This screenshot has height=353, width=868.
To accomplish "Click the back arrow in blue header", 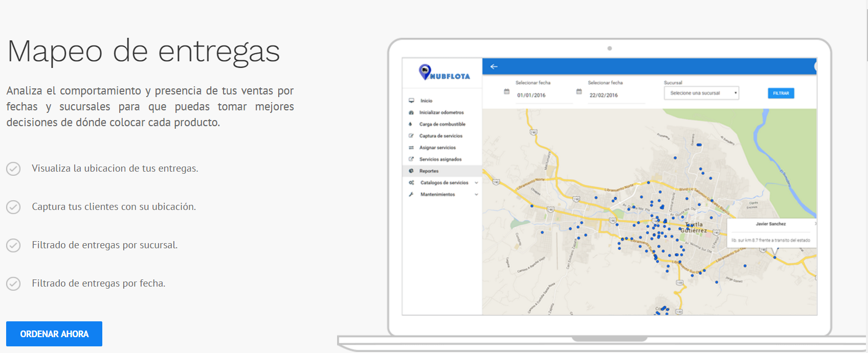I will (x=494, y=66).
